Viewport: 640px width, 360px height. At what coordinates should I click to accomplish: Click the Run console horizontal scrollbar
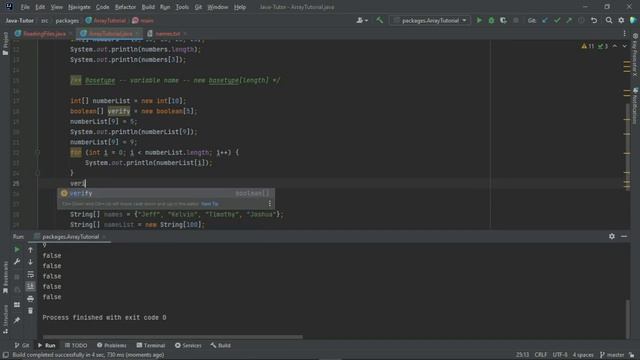pos(173,337)
